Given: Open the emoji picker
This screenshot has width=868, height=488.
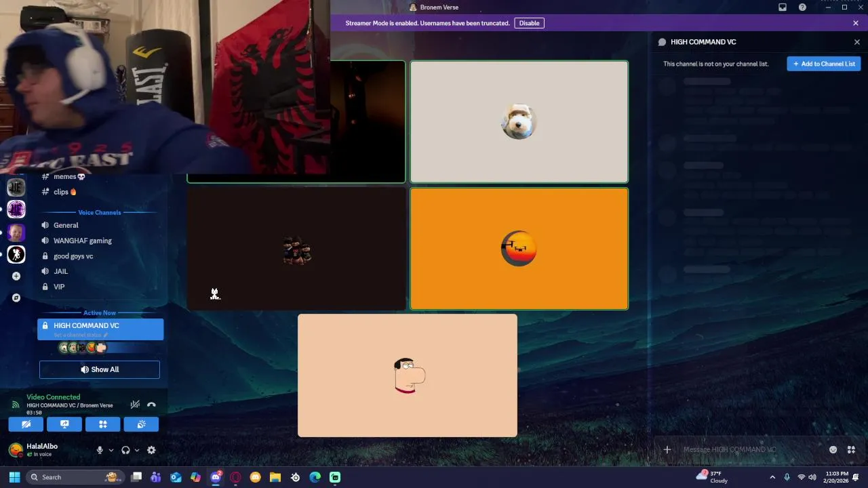Looking at the screenshot, I should point(833,449).
